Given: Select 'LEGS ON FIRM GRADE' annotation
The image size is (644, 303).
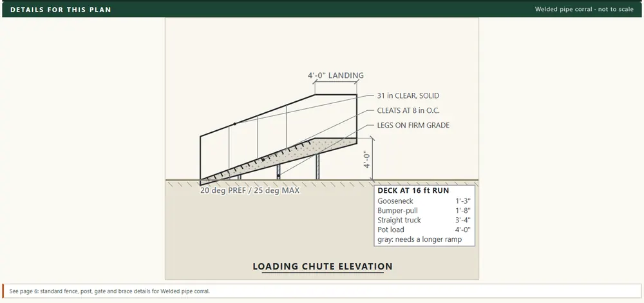Looking at the screenshot, I should click(x=413, y=126).
